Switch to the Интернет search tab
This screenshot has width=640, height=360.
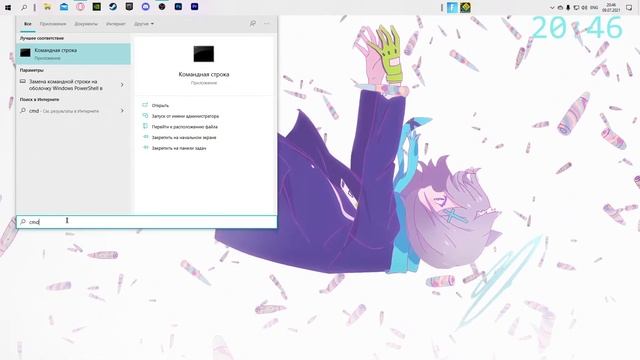click(116, 24)
